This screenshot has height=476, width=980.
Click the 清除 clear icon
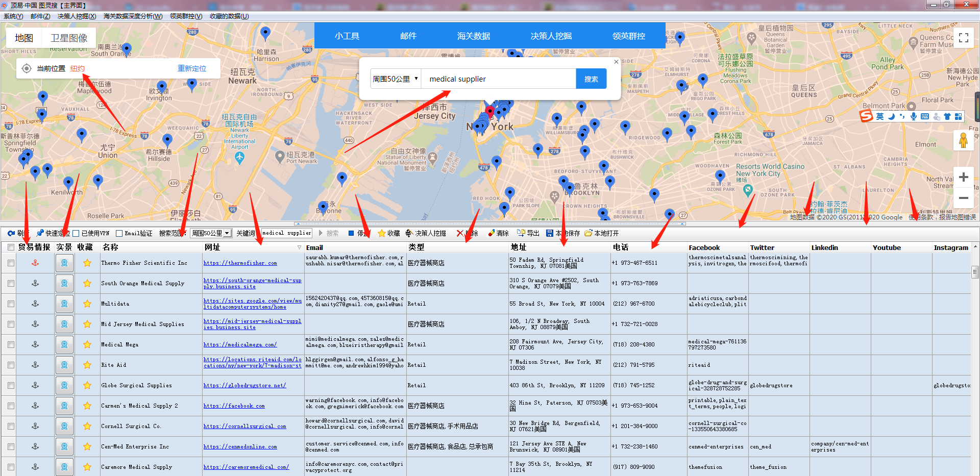tap(491, 233)
